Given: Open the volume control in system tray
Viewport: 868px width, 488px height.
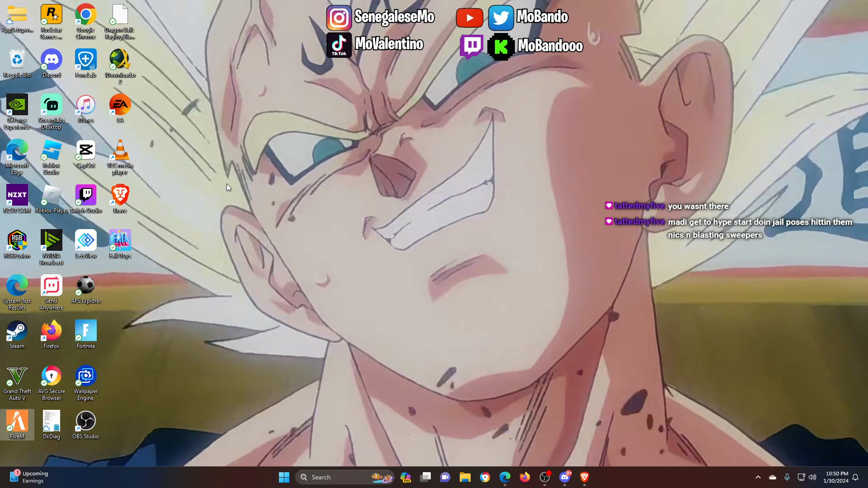Looking at the screenshot, I should coord(812,477).
